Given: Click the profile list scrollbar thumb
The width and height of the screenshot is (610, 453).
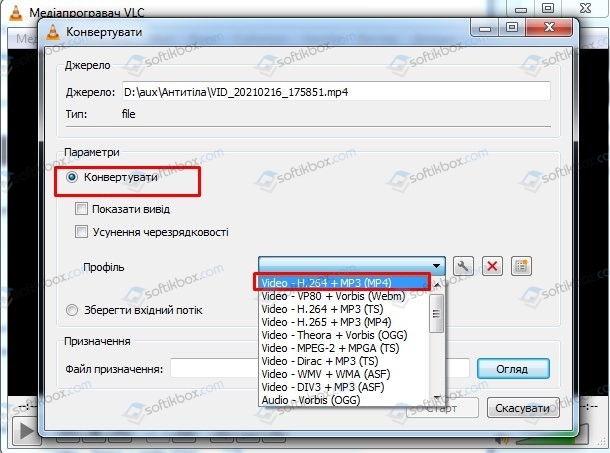Looking at the screenshot, I should click(x=436, y=313).
